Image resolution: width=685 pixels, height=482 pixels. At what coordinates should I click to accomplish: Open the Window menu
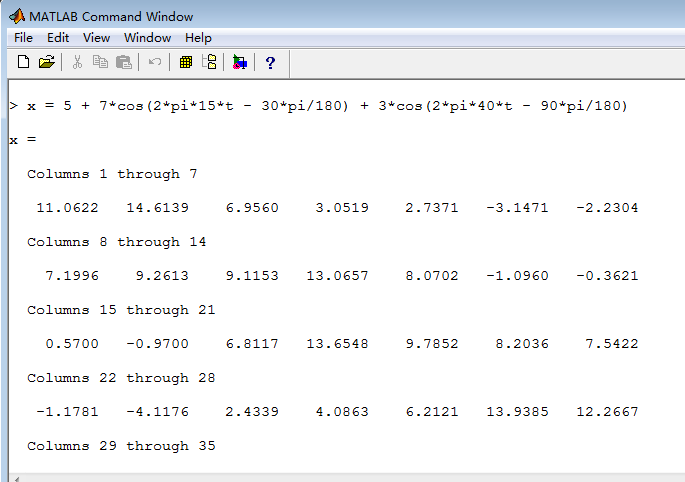pyautogui.click(x=147, y=38)
